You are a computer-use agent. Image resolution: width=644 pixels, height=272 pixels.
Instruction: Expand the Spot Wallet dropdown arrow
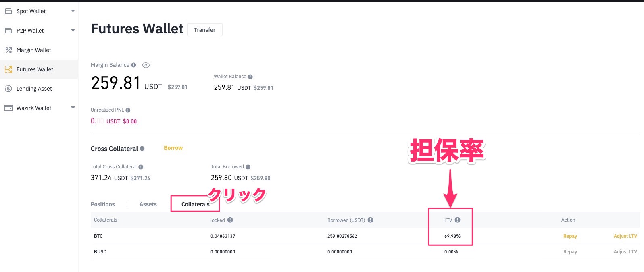click(x=73, y=11)
